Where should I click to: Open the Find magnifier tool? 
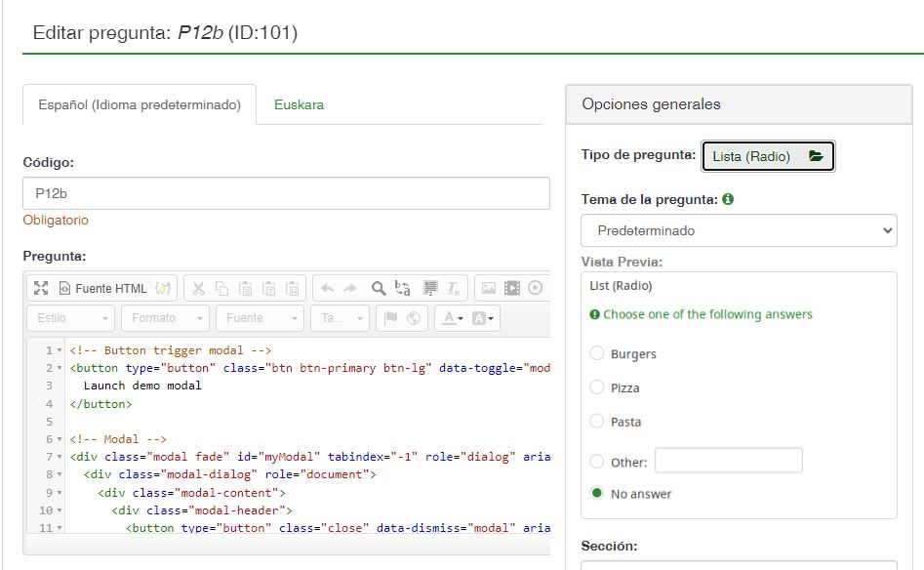tap(379, 288)
